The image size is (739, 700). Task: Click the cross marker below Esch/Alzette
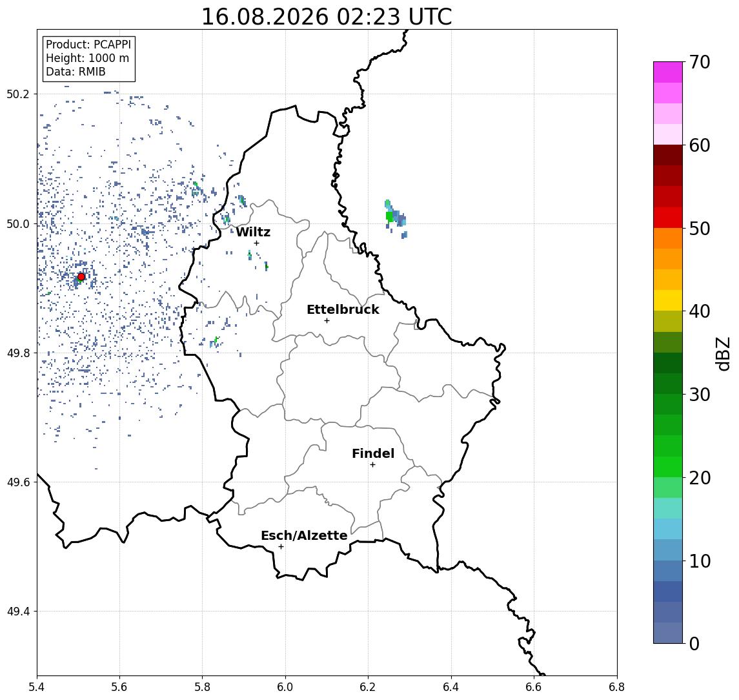coord(281,547)
